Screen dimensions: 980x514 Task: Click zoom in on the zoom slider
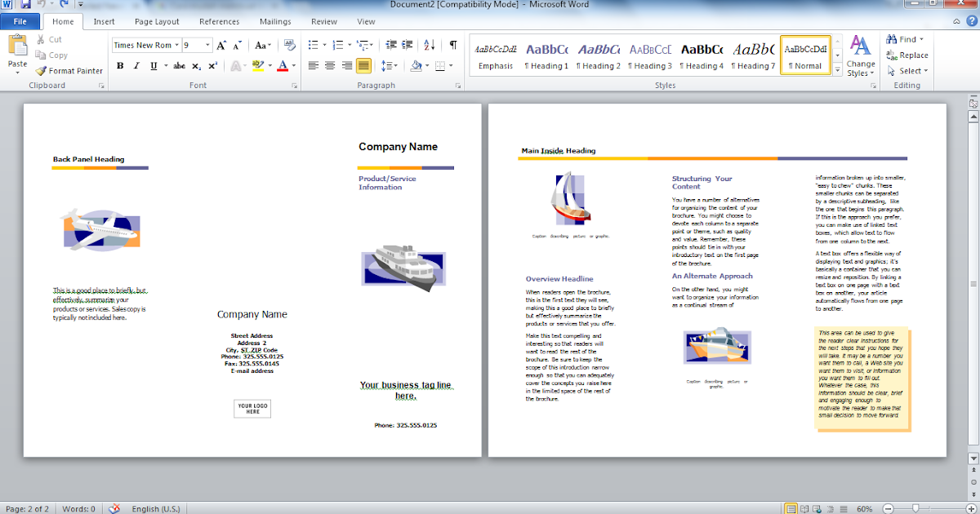click(970, 508)
